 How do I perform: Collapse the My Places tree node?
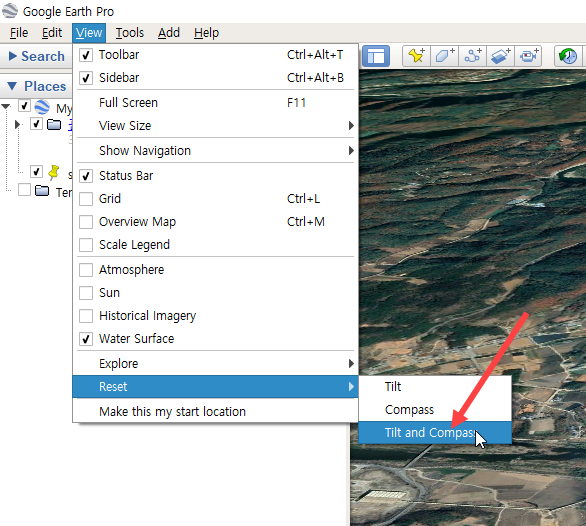pos(6,107)
